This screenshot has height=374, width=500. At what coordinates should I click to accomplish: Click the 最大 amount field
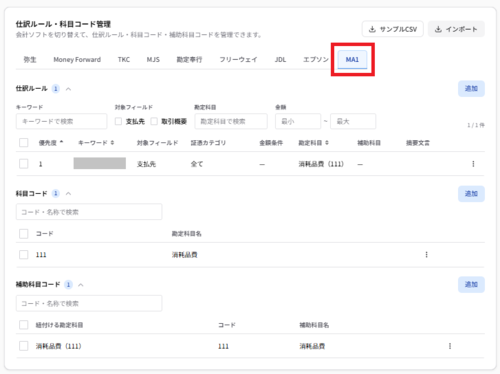coord(353,121)
